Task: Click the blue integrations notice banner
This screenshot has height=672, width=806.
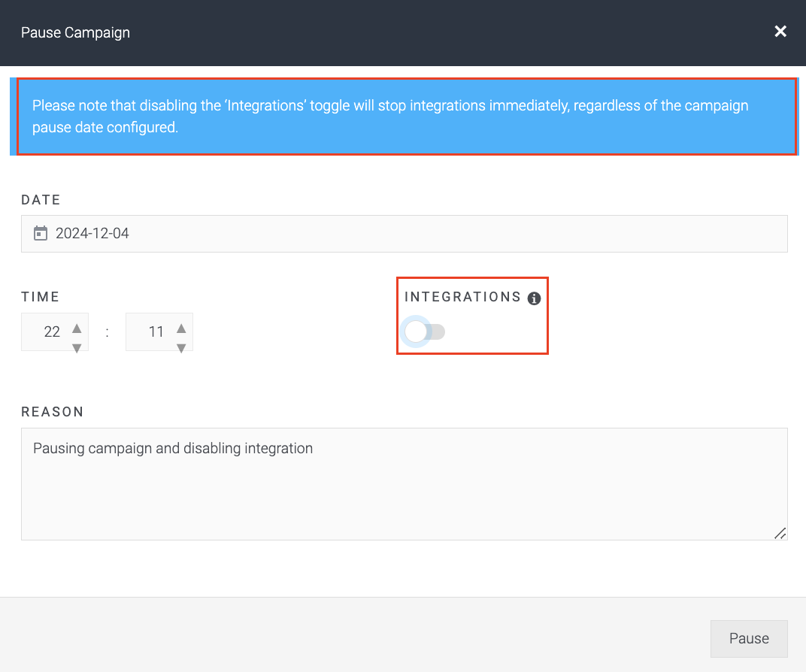Action: 404,117
